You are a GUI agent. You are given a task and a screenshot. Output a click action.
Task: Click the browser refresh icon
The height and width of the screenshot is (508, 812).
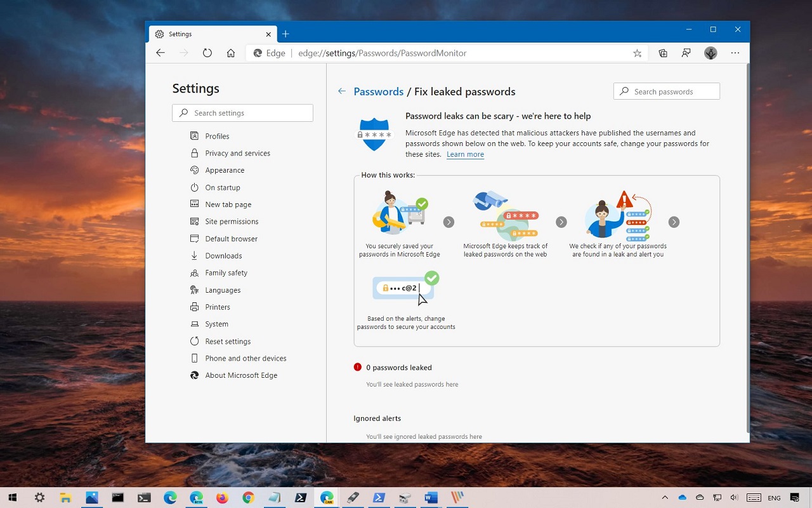[207, 53]
